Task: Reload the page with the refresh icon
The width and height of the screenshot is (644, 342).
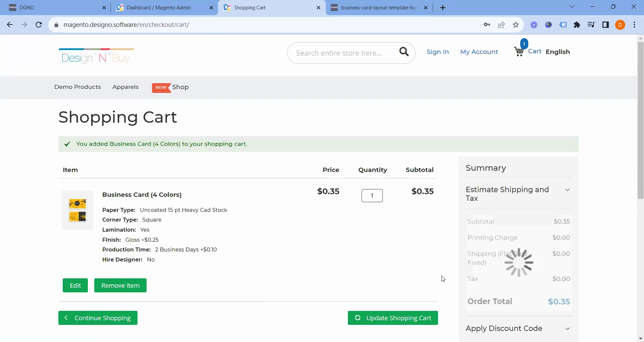Action: point(39,24)
